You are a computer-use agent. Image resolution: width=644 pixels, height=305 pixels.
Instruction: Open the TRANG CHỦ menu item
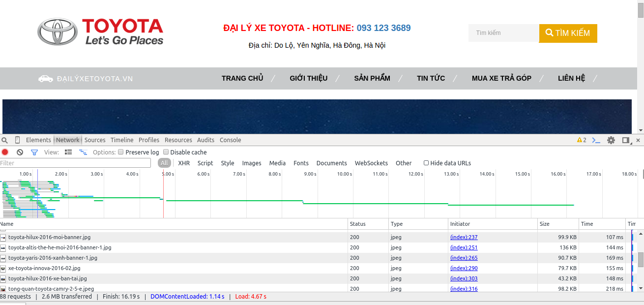coord(242,78)
